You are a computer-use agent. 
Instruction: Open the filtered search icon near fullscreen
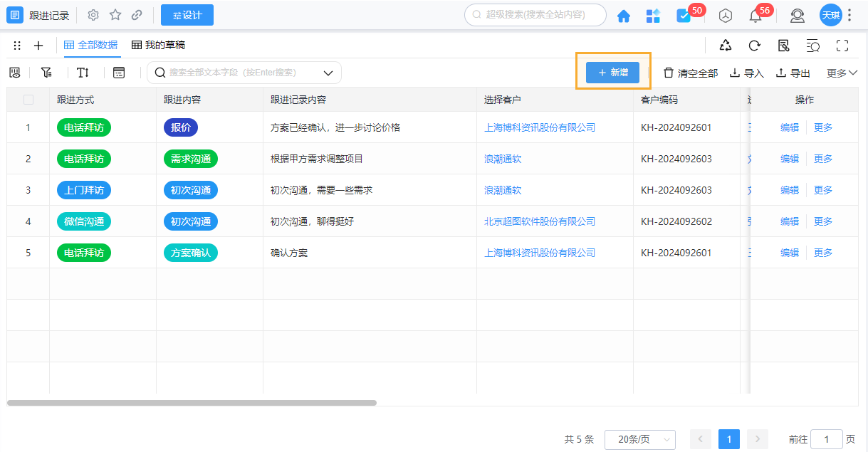pyautogui.click(x=813, y=45)
